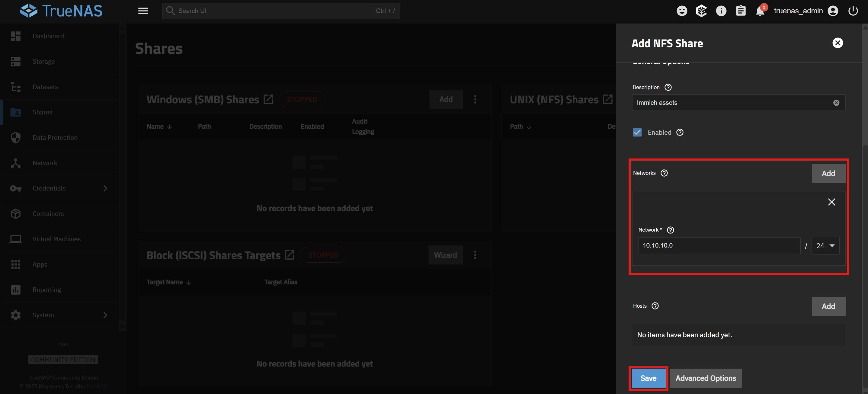This screenshot has width=868, height=394.
Task: Remove the 10.10.10.0 network entry
Action: click(x=831, y=202)
